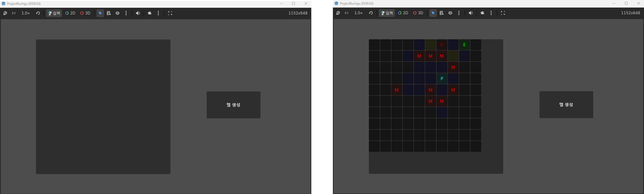
Task: Click suspend/pause icon in left window
Action: pos(5,13)
